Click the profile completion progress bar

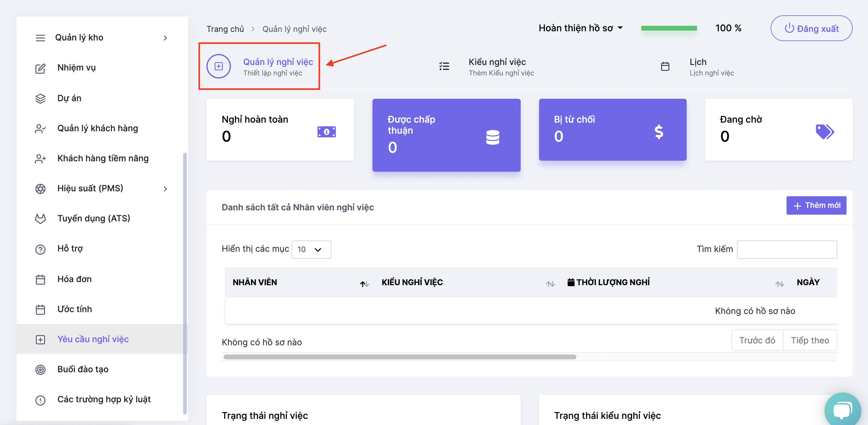(669, 28)
